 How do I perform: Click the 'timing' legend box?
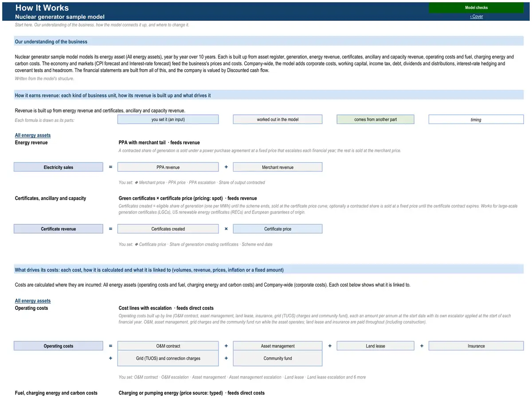476,119
